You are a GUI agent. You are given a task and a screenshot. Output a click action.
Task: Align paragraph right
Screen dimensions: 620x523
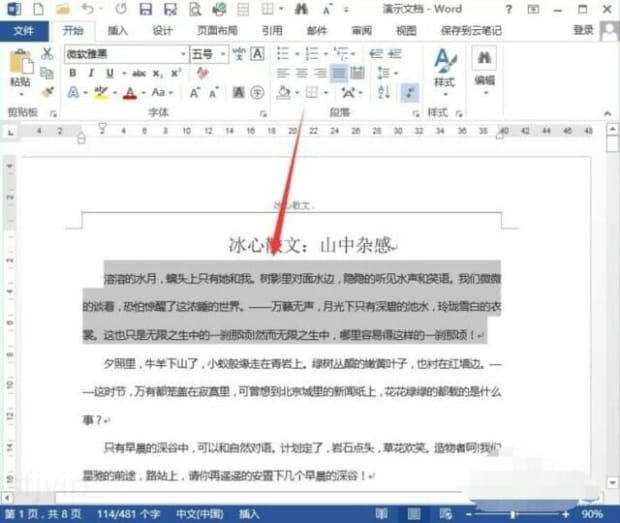tap(320, 73)
